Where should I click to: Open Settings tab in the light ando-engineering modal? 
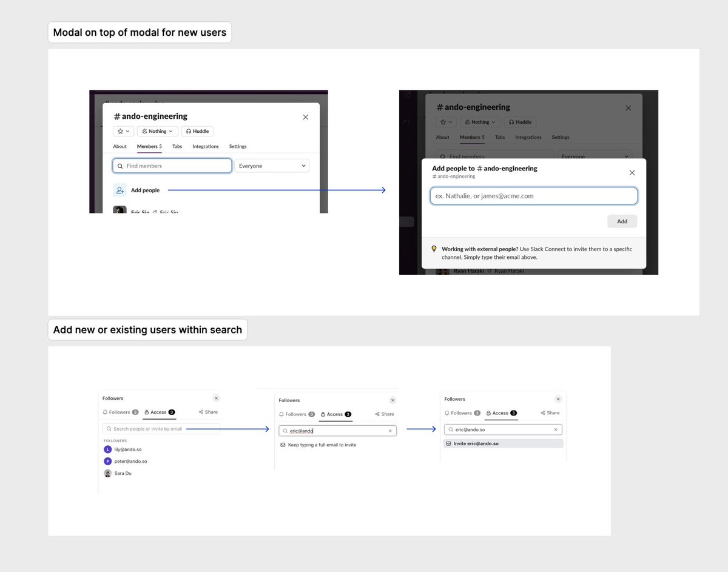(x=238, y=146)
